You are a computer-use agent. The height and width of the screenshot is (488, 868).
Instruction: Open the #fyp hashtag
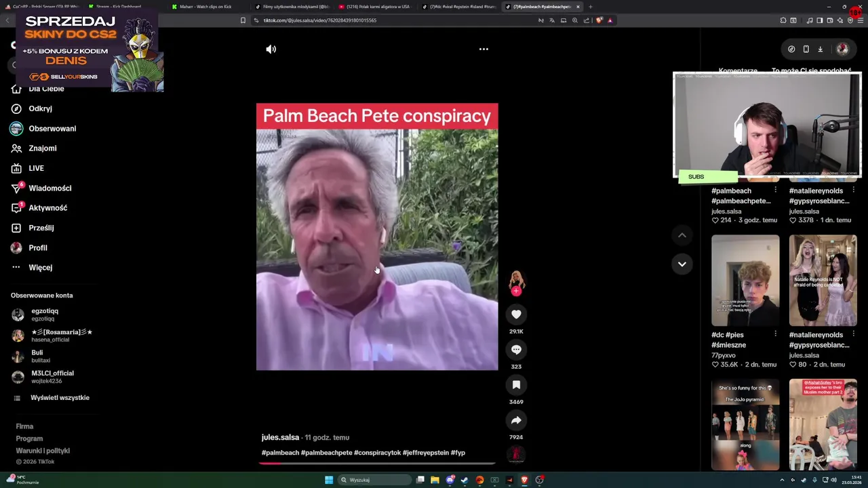coord(458,453)
